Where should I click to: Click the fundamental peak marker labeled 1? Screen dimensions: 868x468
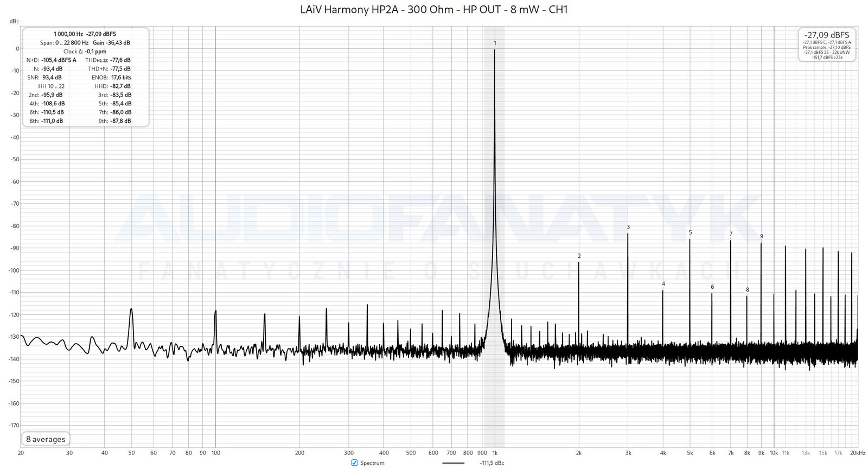[495, 43]
